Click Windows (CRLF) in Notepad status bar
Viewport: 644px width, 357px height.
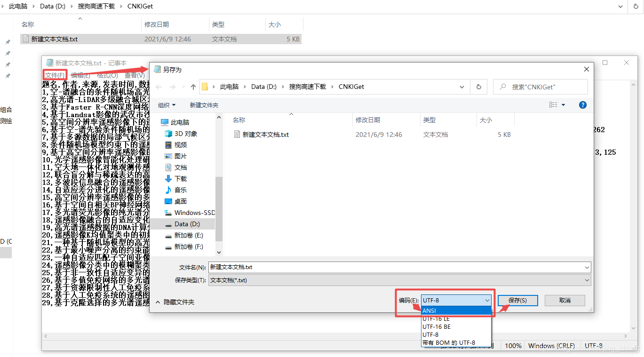(551, 346)
